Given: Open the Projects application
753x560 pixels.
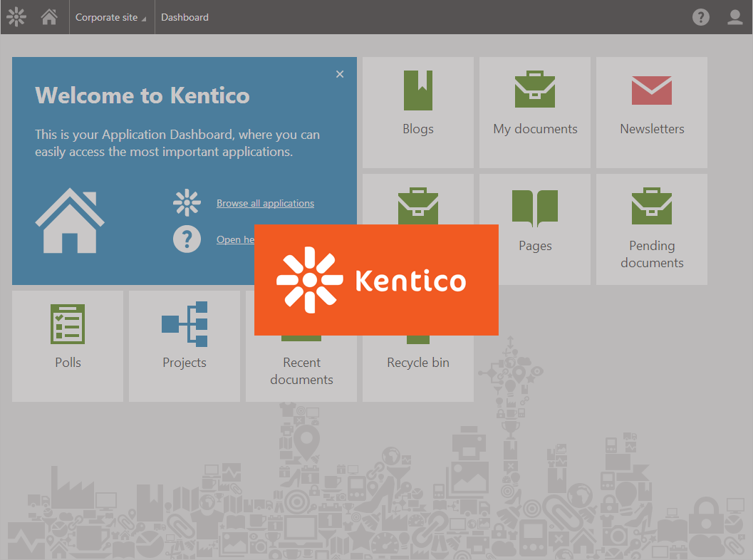Looking at the screenshot, I should (x=184, y=346).
